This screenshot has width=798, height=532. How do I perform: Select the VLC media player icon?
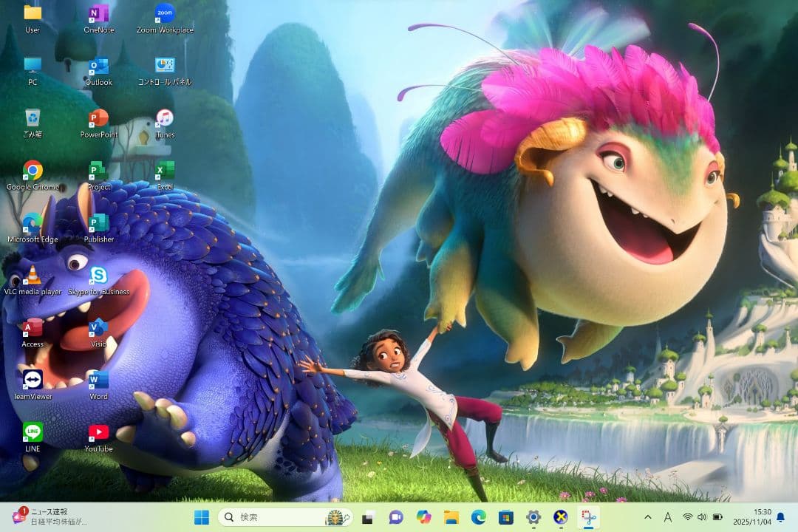tap(33, 276)
